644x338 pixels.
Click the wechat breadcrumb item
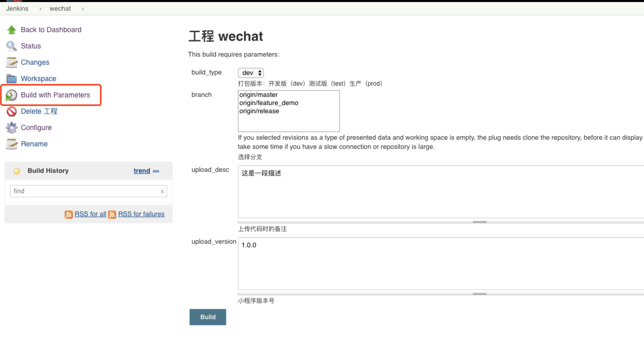tap(60, 9)
